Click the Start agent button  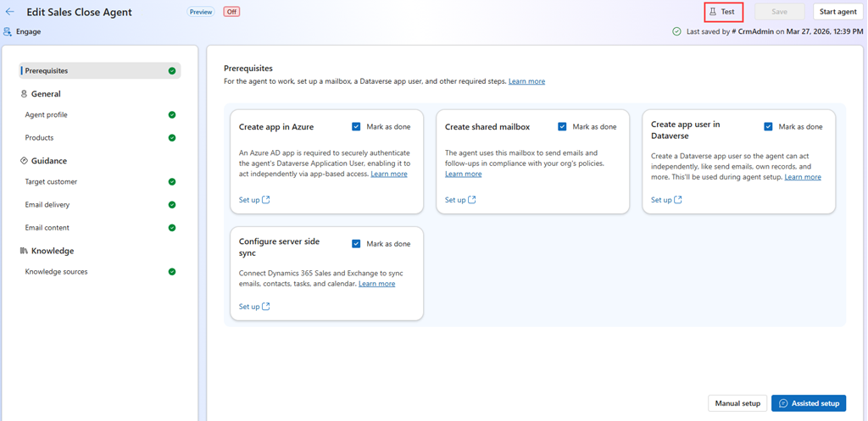[x=838, y=12]
